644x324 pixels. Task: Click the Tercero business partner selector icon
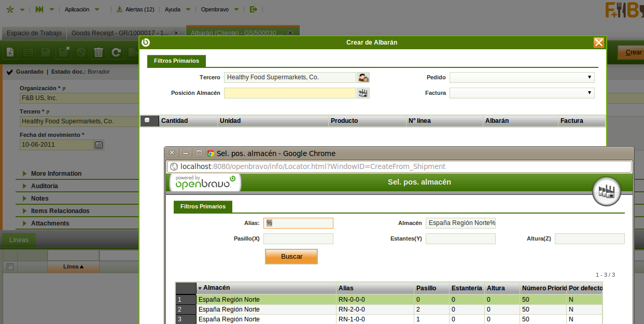point(363,78)
